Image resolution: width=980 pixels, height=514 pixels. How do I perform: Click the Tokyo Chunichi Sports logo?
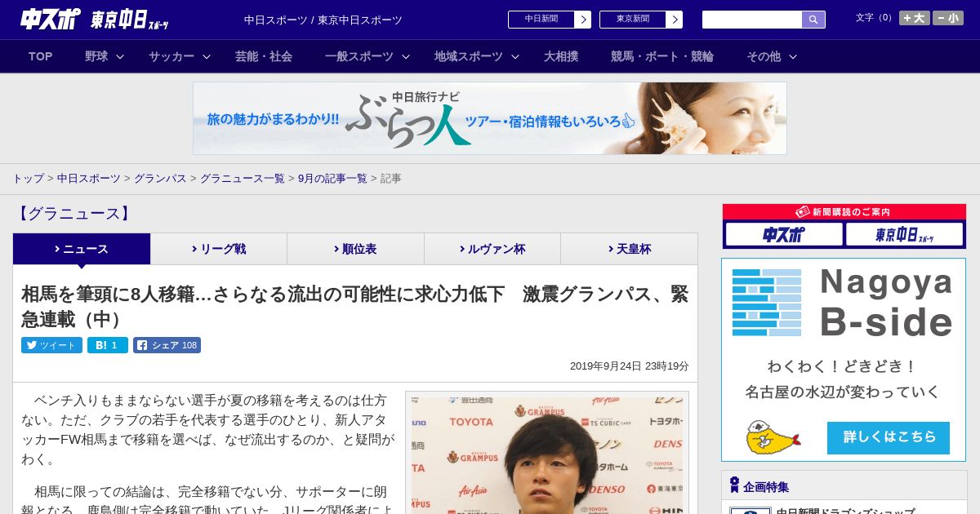pos(130,20)
